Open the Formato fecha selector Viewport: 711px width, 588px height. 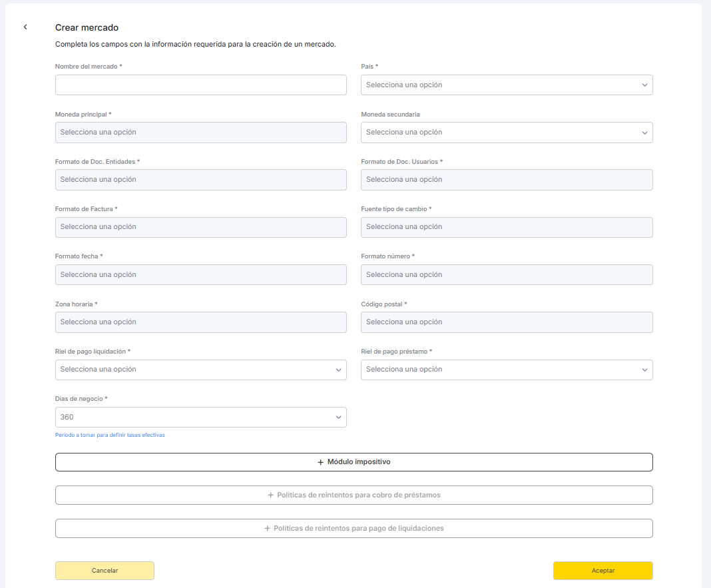[200, 275]
